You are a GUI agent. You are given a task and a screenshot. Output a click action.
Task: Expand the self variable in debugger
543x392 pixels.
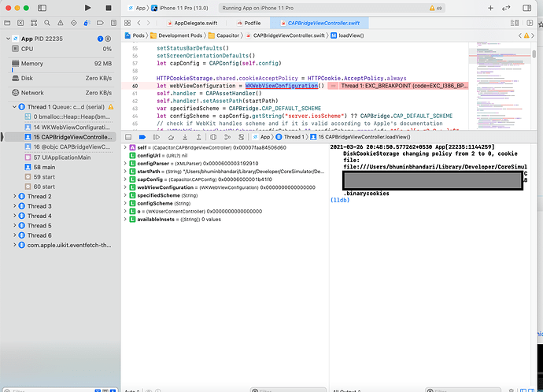[125, 147]
